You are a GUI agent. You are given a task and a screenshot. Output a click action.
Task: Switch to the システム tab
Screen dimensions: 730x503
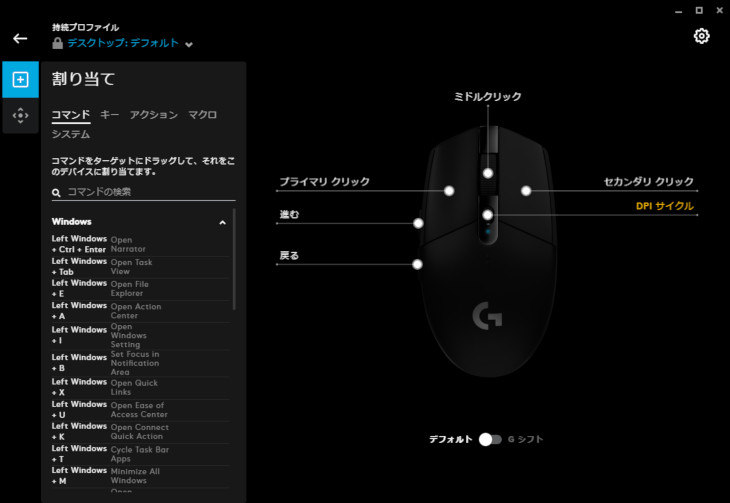[x=71, y=134]
